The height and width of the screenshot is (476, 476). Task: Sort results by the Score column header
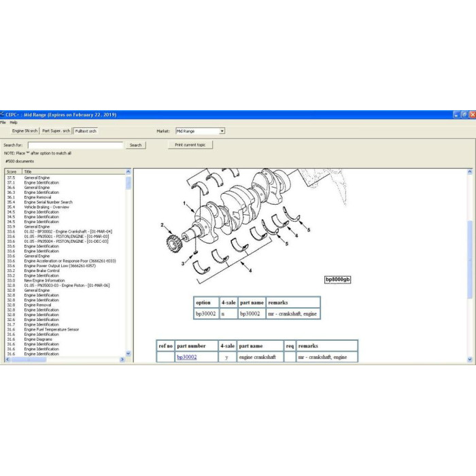[x=13, y=171]
